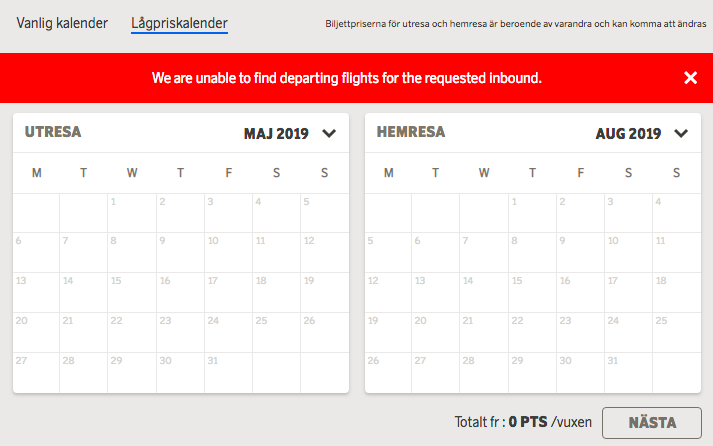Pick May 24 in the Utresa calendar

click(229, 332)
